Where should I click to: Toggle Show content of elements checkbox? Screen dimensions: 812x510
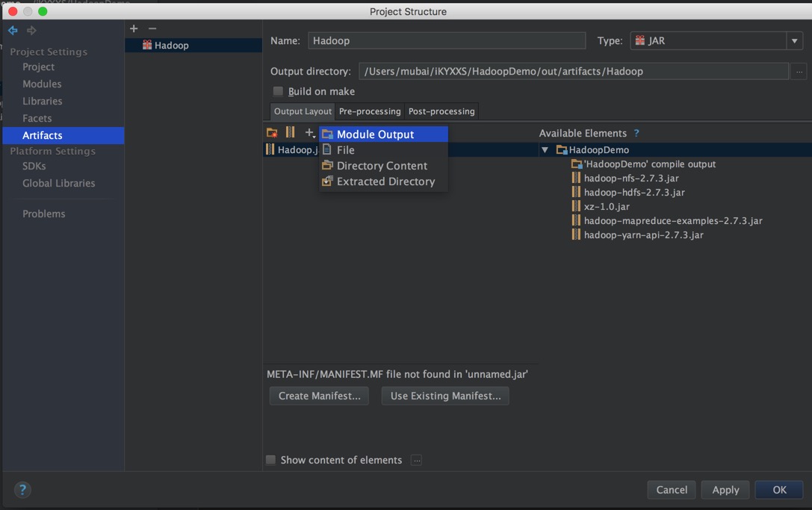pyautogui.click(x=271, y=460)
